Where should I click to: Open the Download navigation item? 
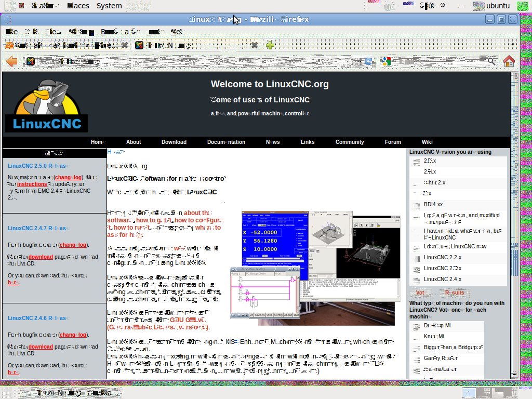174,142
